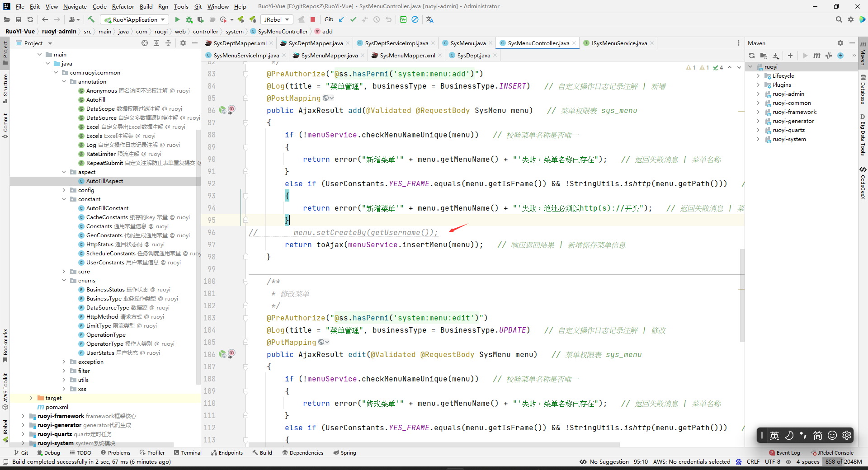Toggle fold marker at line 100 comment
Viewport: 868px width, 470px height.
pos(245,281)
